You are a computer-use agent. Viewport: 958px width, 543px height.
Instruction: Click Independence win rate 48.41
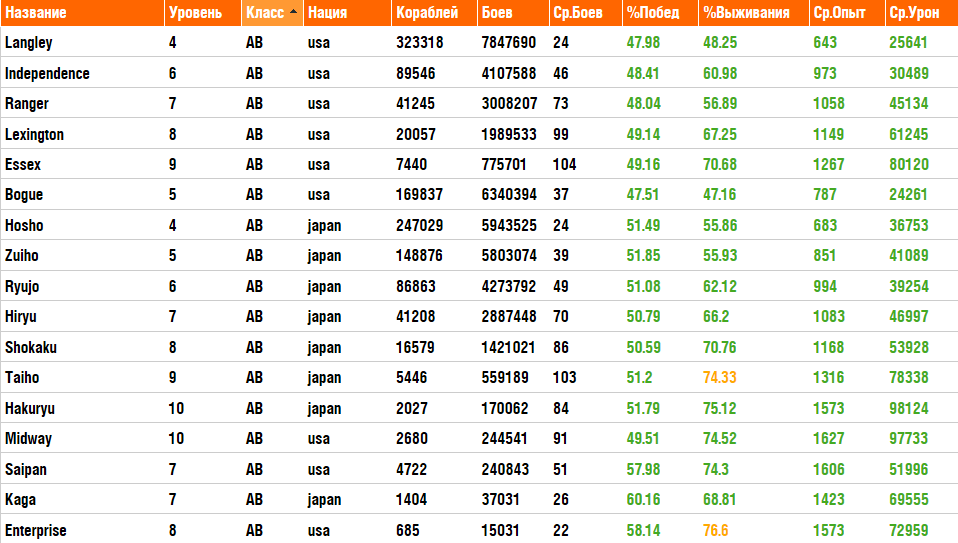[643, 73]
